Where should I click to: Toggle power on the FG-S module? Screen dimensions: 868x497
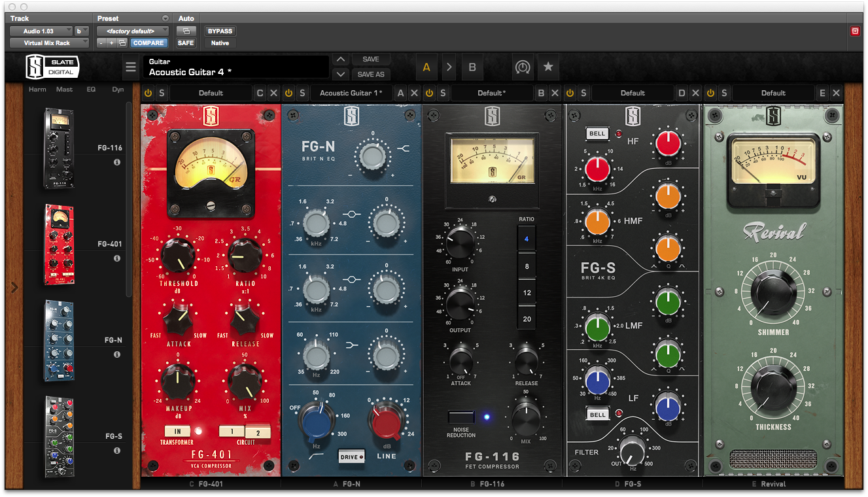click(x=570, y=93)
